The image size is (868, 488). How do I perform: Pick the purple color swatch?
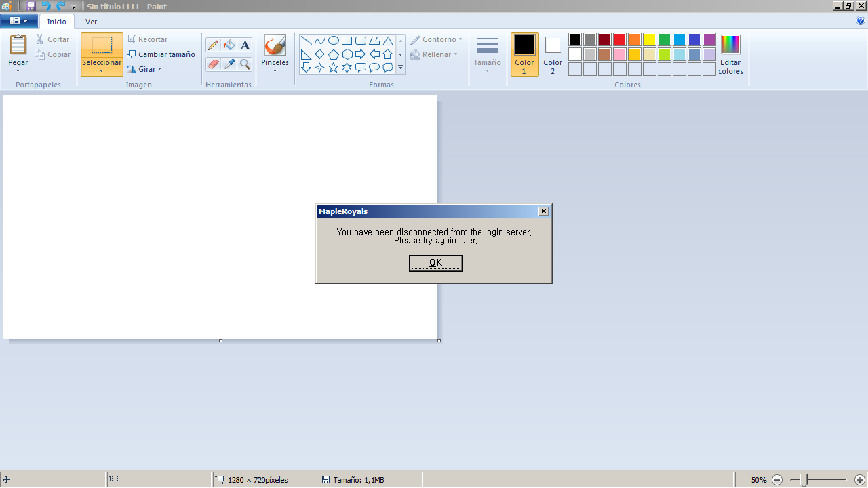pyautogui.click(x=709, y=39)
